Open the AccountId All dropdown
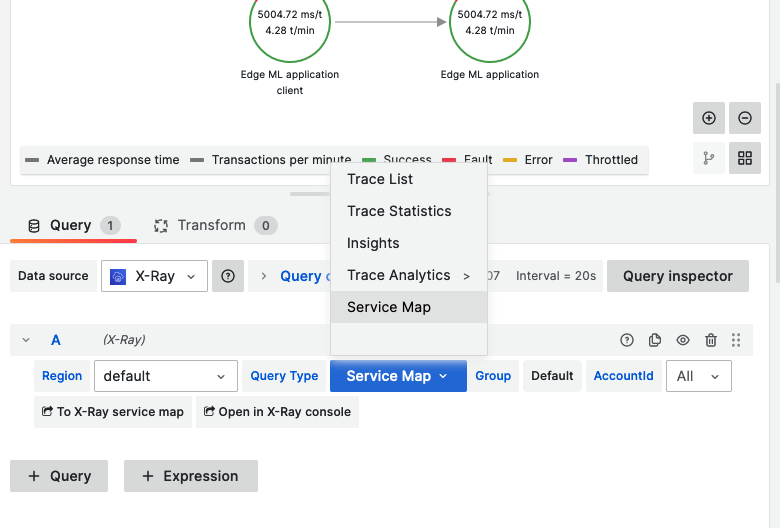This screenshot has width=780, height=528. (698, 376)
